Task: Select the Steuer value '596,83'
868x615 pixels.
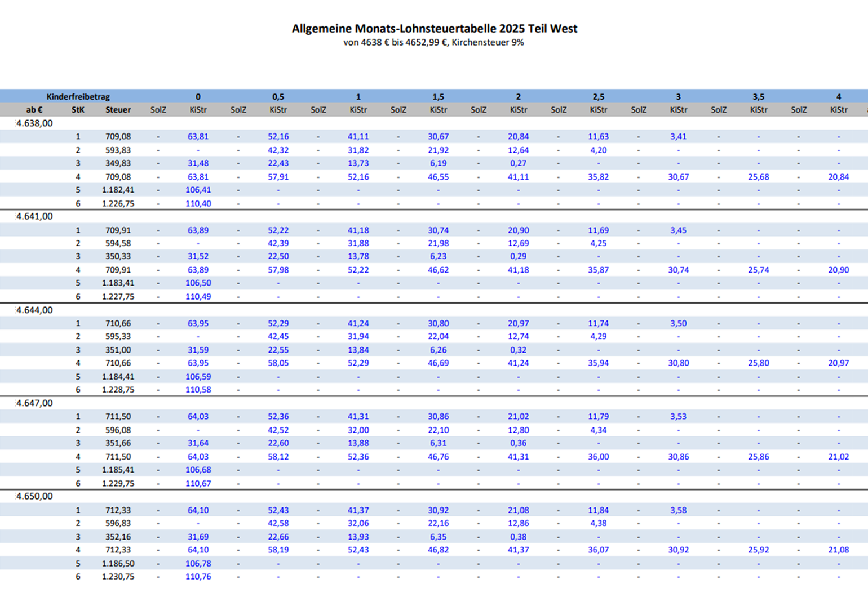Action: pos(118,523)
